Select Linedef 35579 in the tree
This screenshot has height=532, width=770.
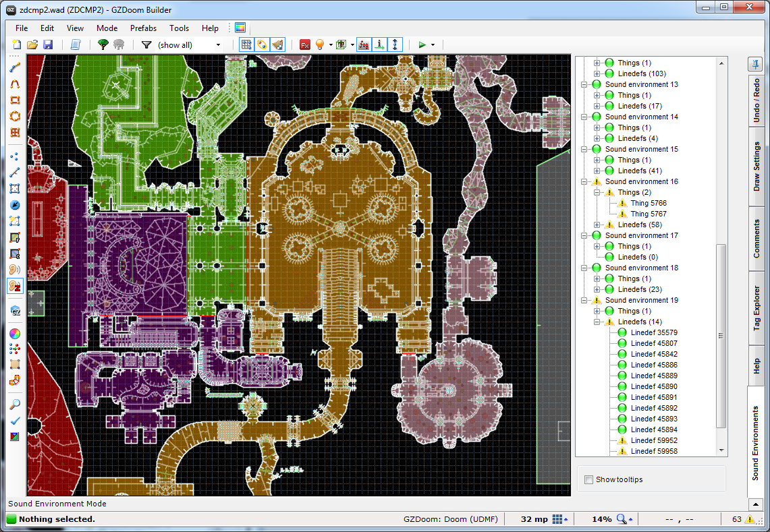click(654, 332)
